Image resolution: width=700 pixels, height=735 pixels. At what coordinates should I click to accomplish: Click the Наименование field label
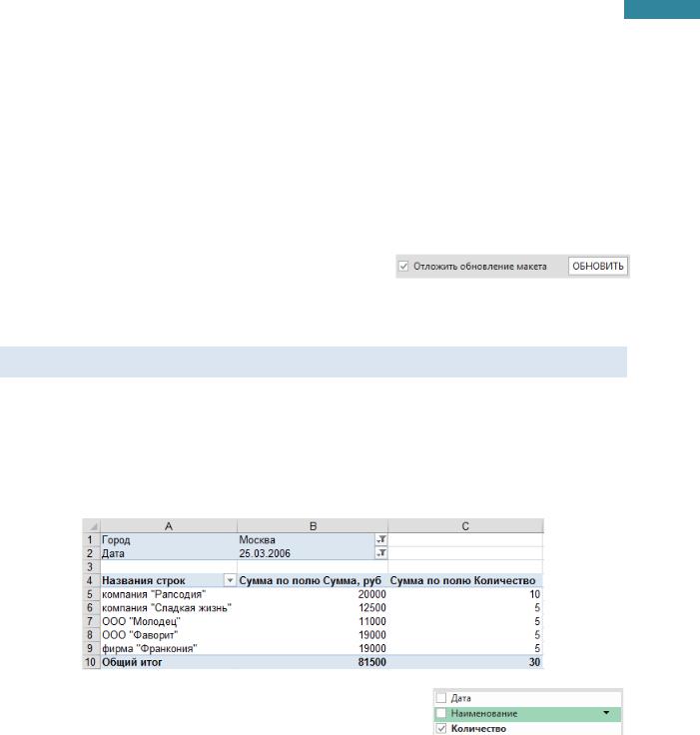pyautogui.click(x=484, y=713)
